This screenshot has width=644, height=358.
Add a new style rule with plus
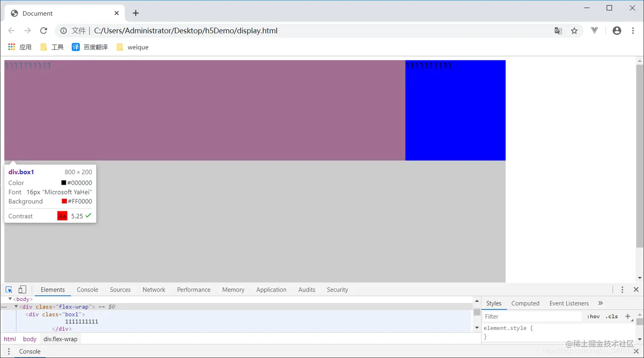(x=627, y=317)
